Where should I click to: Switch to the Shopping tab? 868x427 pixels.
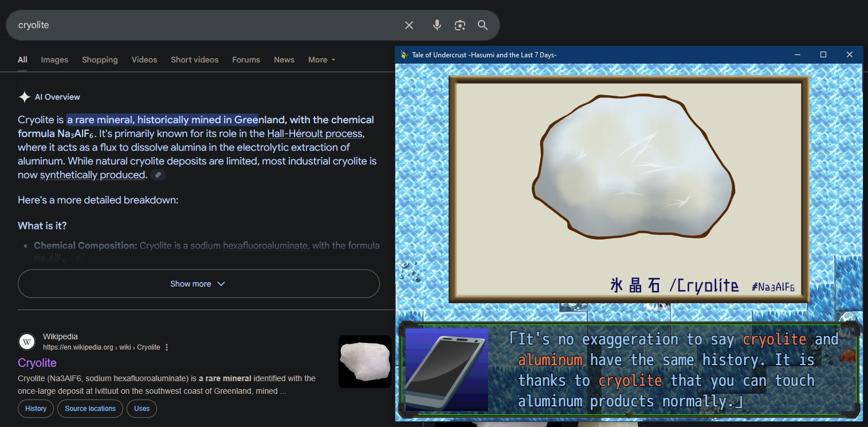point(100,60)
